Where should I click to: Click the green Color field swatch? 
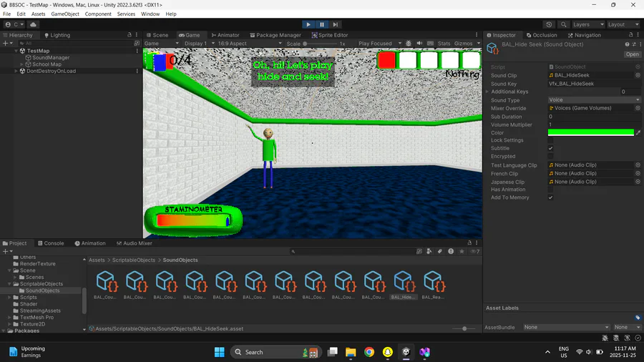point(590,132)
